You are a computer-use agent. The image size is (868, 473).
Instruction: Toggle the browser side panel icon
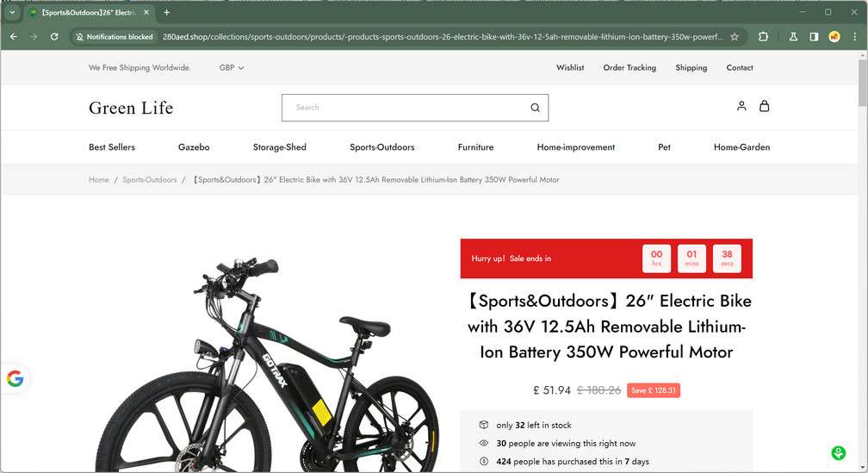814,36
